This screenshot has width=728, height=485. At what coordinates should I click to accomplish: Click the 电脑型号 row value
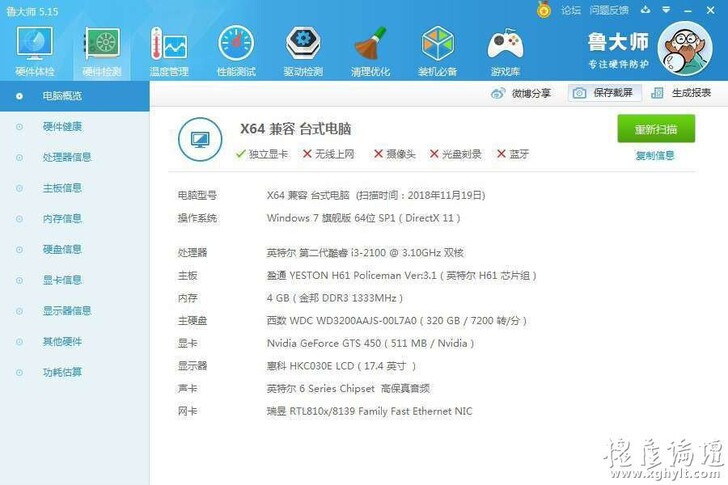(x=376, y=195)
